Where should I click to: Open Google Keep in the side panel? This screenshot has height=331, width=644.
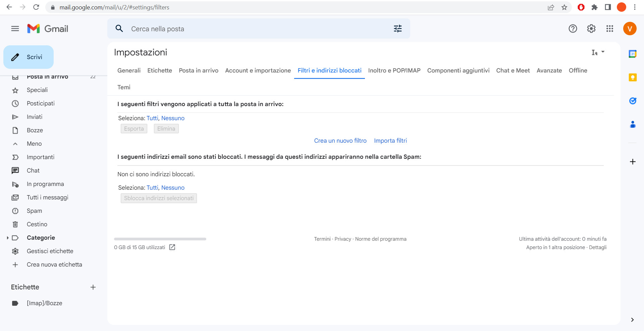633,77
